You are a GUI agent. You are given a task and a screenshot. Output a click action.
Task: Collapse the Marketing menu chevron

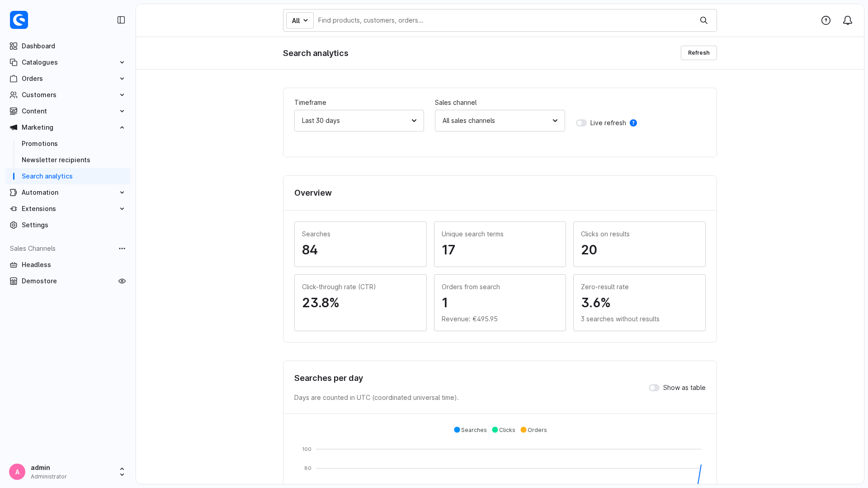(122, 127)
